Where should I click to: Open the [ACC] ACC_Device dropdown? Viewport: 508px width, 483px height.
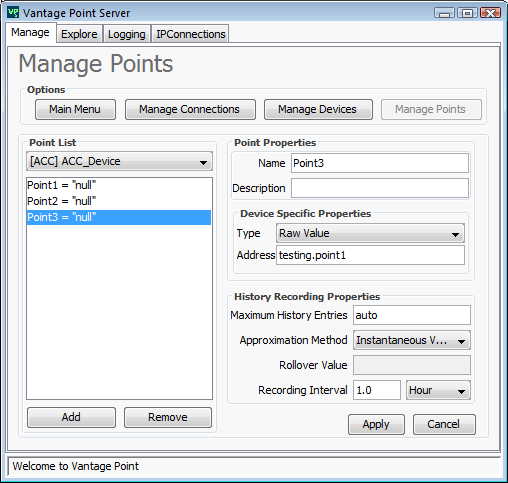pos(119,161)
